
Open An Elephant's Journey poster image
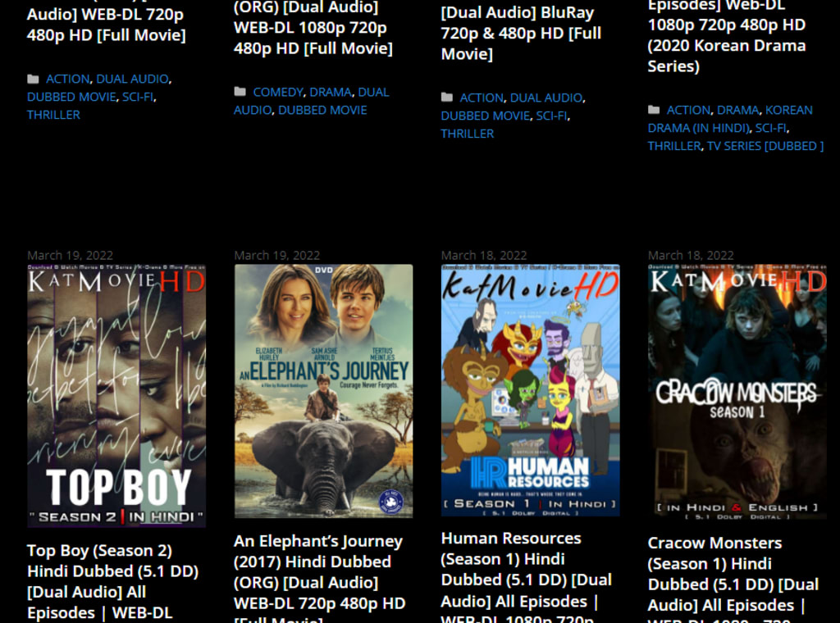pyautogui.click(x=323, y=391)
